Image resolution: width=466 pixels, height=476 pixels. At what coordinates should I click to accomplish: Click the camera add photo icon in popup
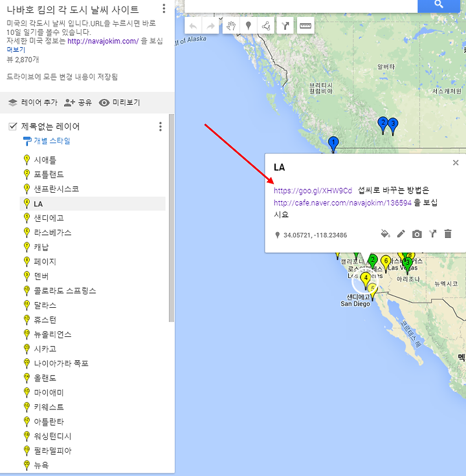point(417,234)
